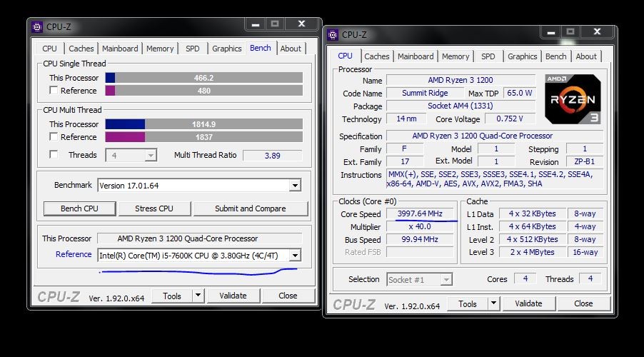This screenshot has height=357, width=644.
Task: Click Level 3 cache value 2 x 4 MBytes
Action: [x=533, y=252]
